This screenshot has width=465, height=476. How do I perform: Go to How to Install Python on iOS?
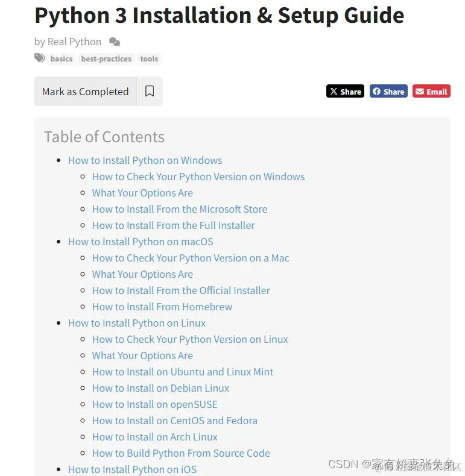click(132, 469)
